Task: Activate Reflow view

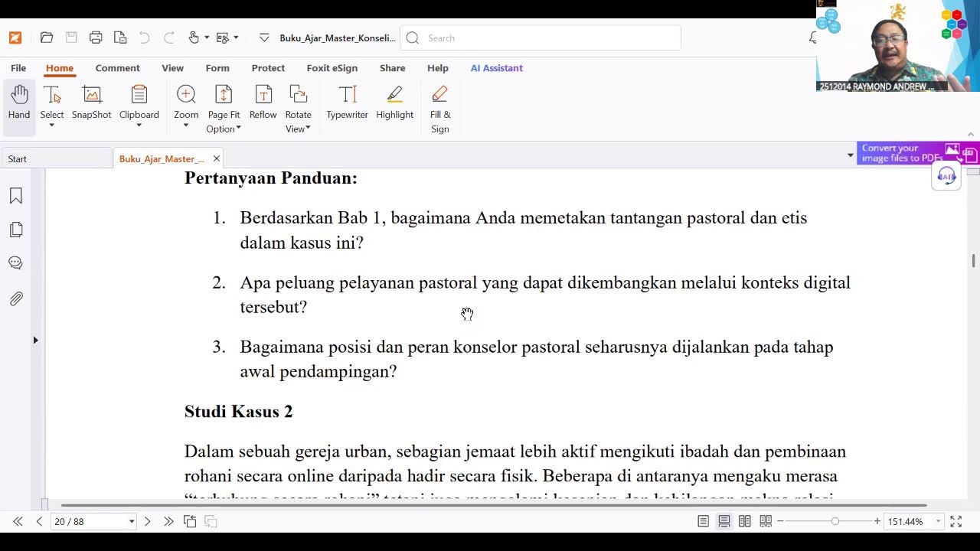Action: 263,103
